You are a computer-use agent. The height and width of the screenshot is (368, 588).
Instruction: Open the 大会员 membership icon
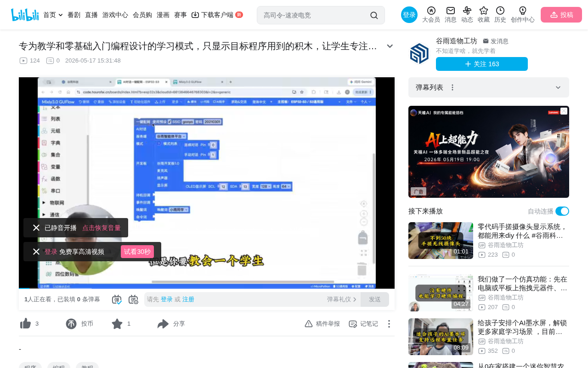pos(431,15)
